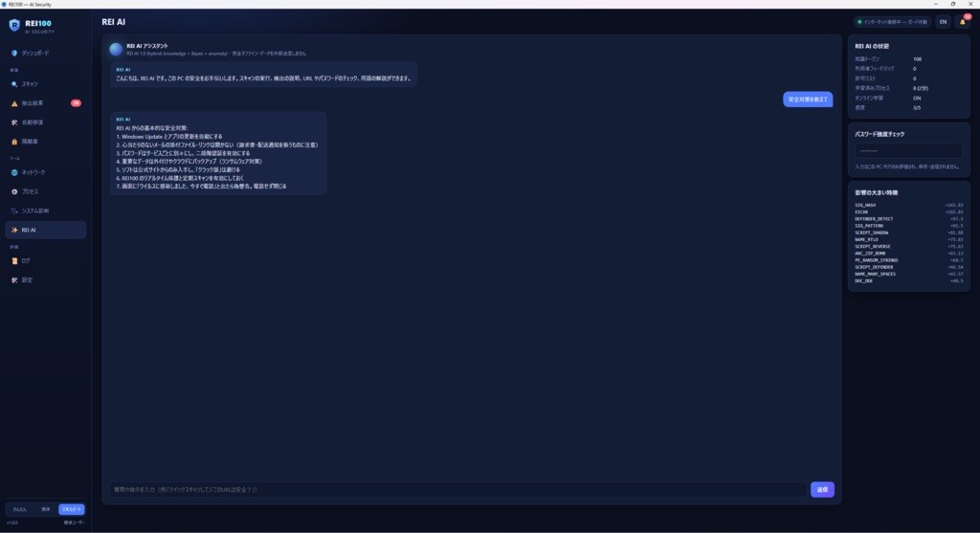
Task: Select the REI AI sparkle sidebar item
Action: [46, 230]
